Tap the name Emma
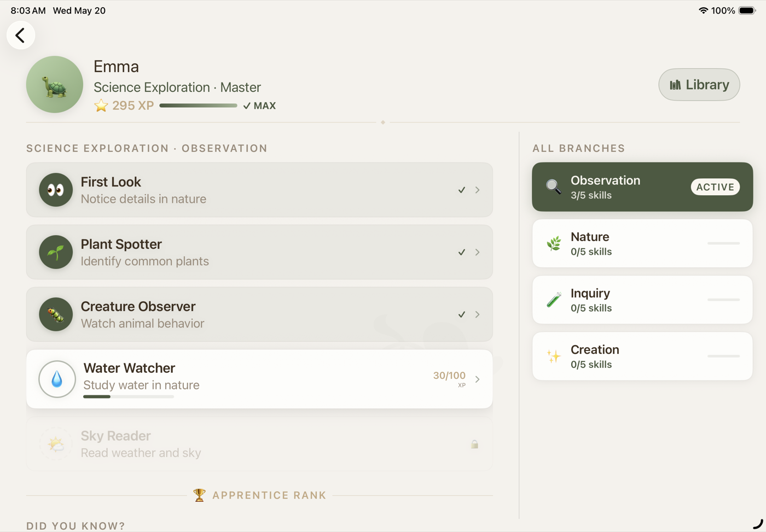Screen dimensions: 766x532 pos(116,67)
